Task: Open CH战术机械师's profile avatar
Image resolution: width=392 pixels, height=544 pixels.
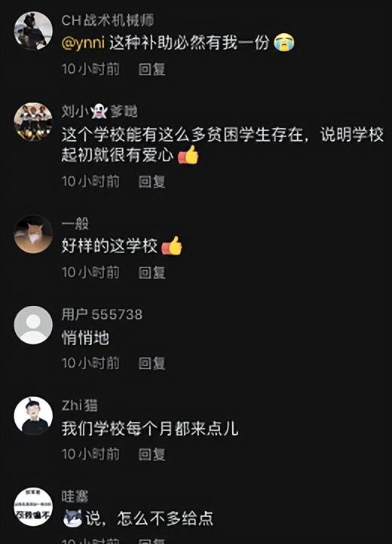Action: (33, 31)
